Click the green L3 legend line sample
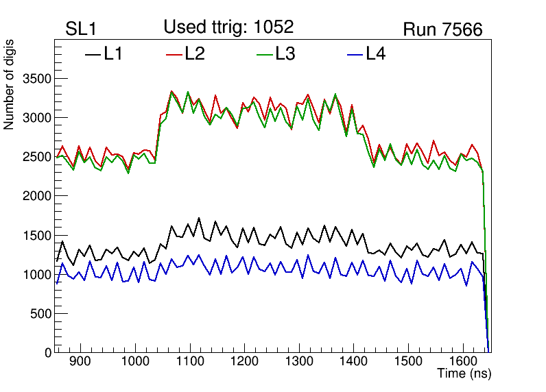Screen dimensions: 546x392 pyautogui.click(x=264, y=54)
